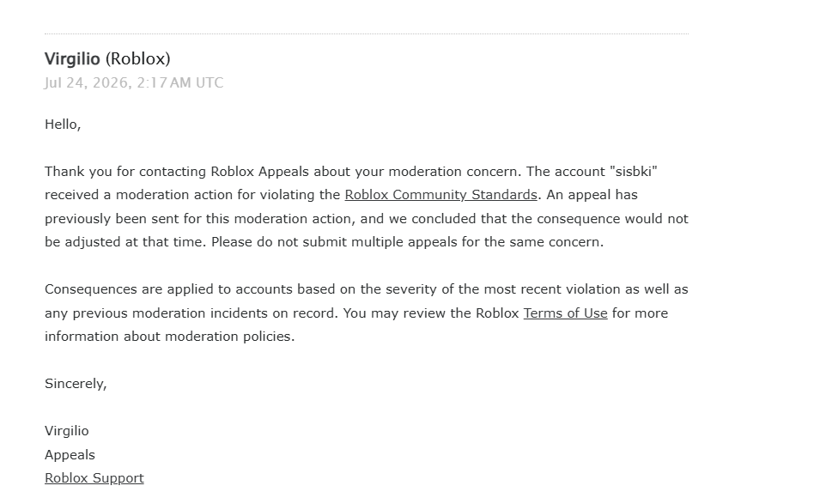Image resolution: width=826 pixels, height=504 pixels.
Task: Click the (Roblox) label beside sender name
Action: click(x=138, y=58)
